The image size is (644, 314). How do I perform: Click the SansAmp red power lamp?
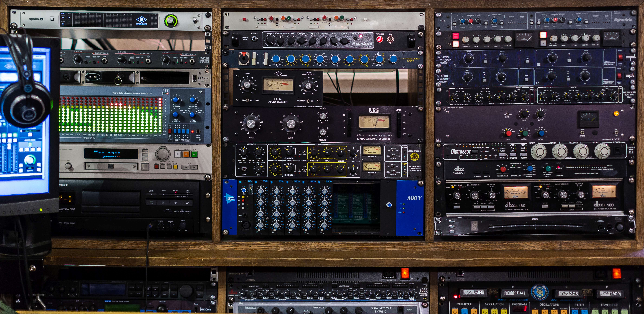380,39
